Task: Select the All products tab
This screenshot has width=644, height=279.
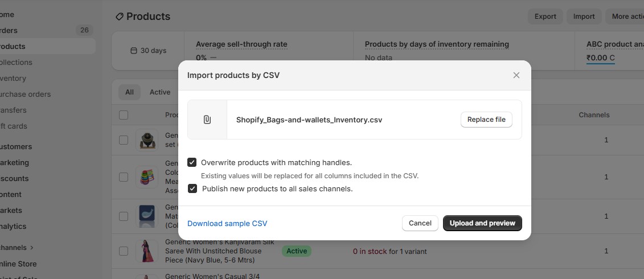Action: pyautogui.click(x=130, y=92)
